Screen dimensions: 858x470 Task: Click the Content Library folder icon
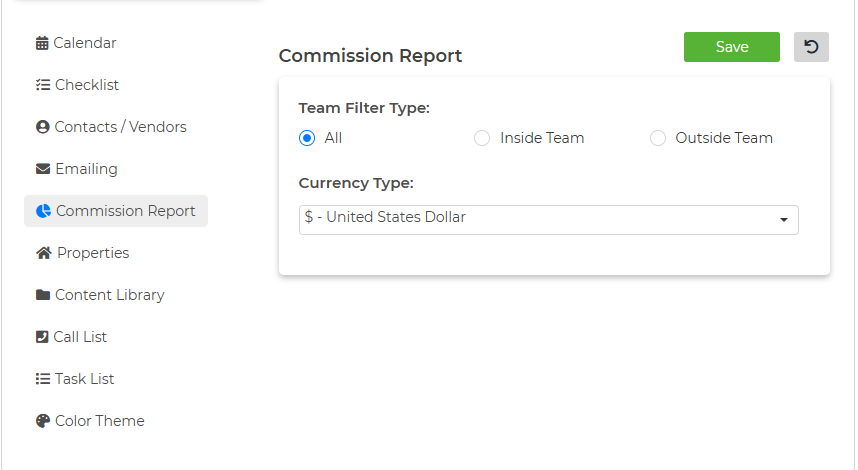tap(43, 295)
